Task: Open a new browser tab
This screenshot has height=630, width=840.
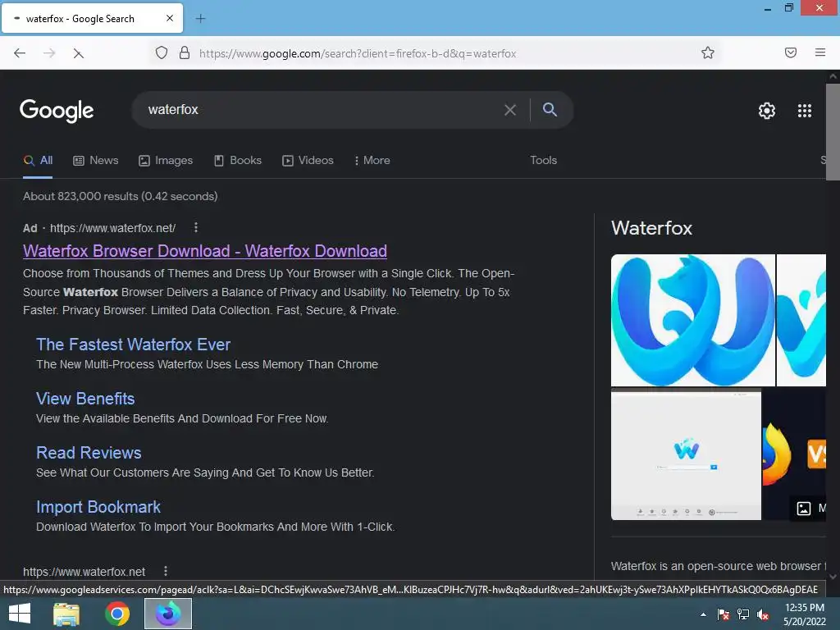Action: coord(200,19)
